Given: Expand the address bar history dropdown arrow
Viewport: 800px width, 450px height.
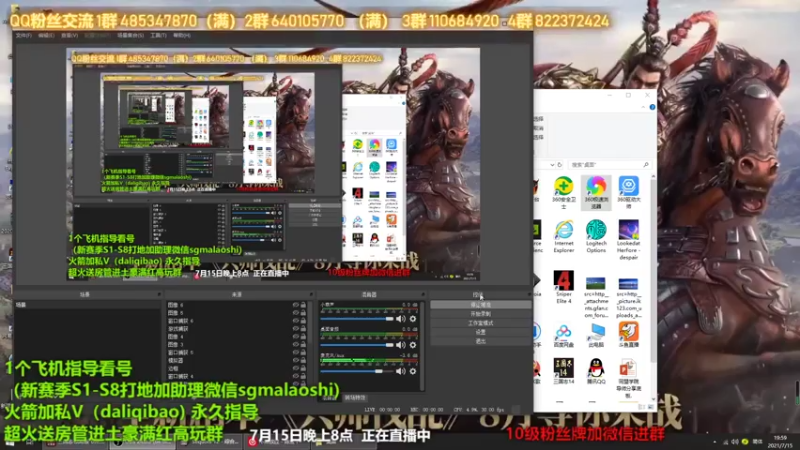Looking at the screenshot, I should (x=552, y=165).
